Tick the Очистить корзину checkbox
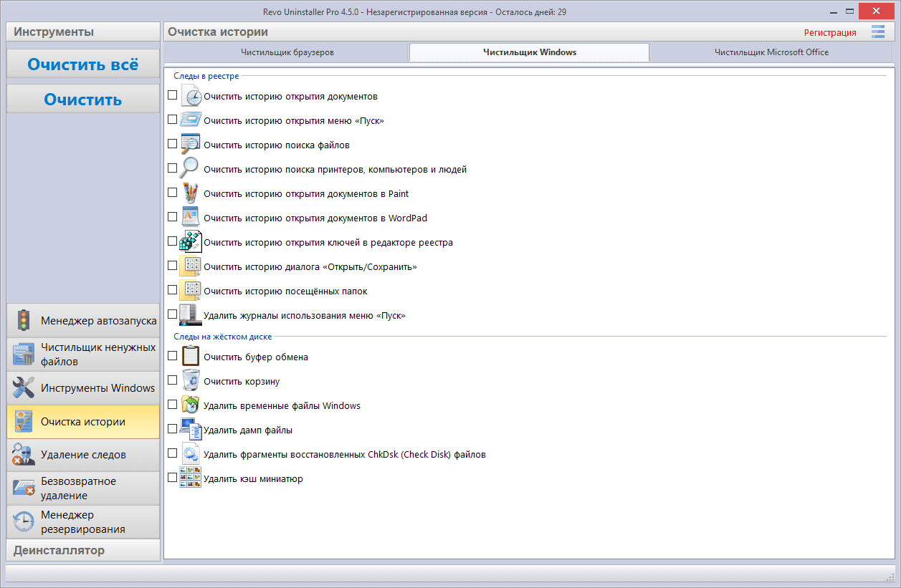This screenshot has width=901, height=588. 172,380
